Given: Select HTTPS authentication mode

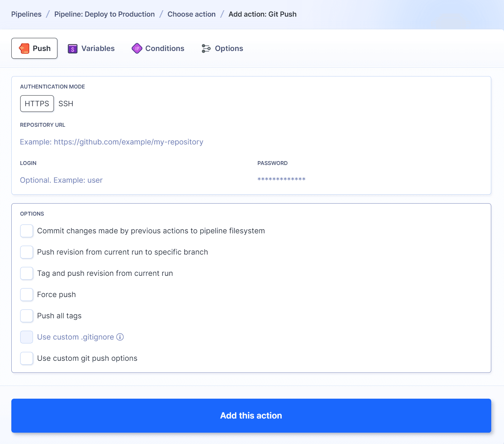Looking at the screenshot, I should pos(37,104).
